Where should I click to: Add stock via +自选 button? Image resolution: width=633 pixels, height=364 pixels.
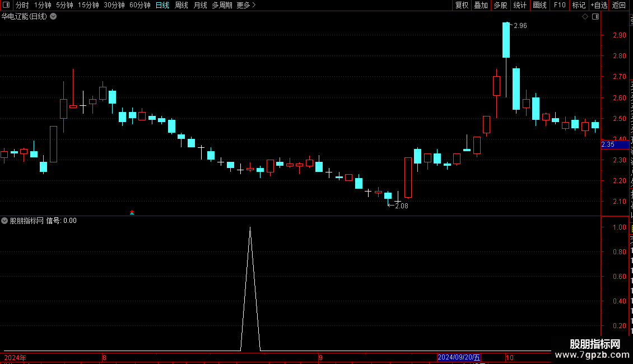pos(599,5)
